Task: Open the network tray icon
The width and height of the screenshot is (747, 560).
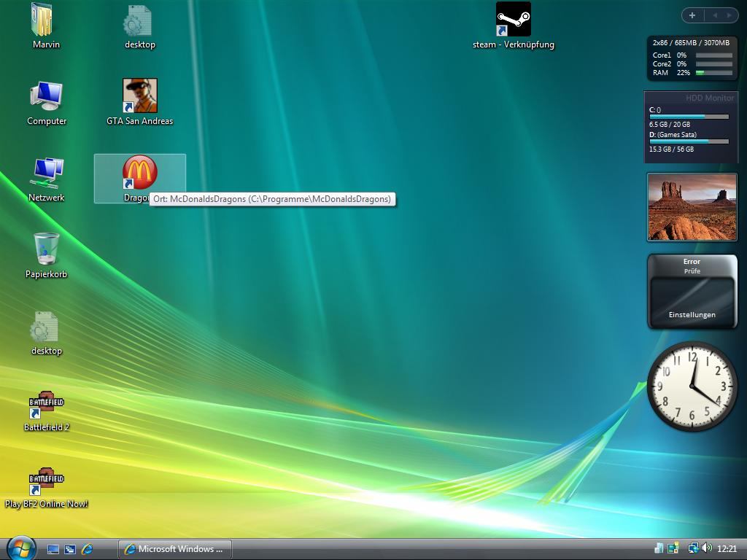Action: (693, 548)
